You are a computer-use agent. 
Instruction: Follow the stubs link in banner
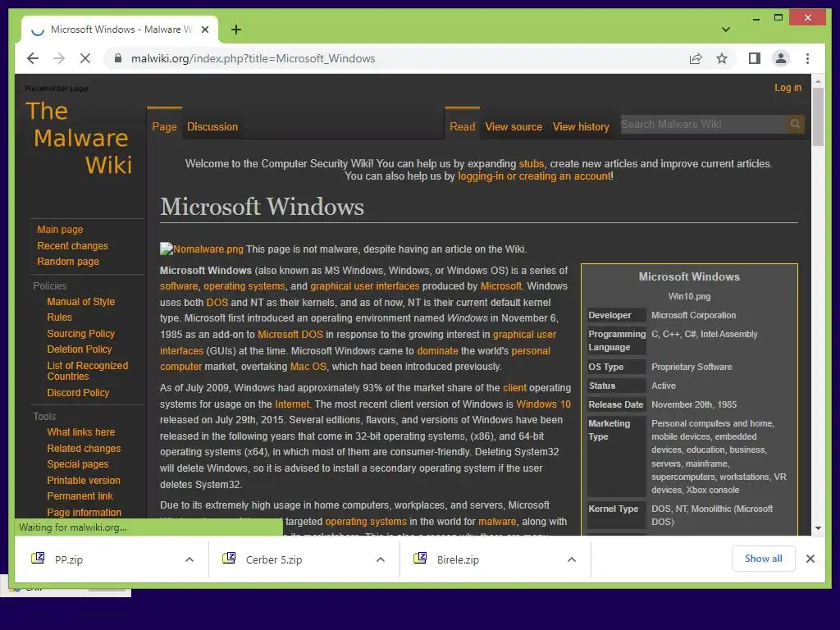click(531, 164)
